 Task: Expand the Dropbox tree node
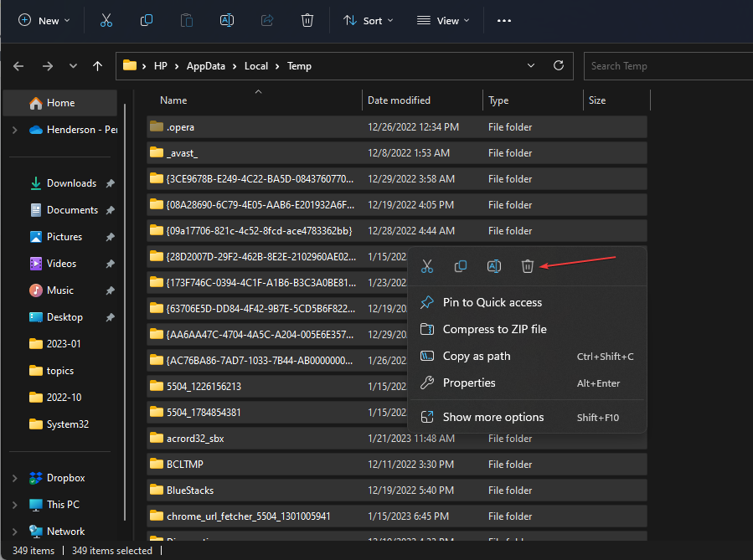point(14,478)
